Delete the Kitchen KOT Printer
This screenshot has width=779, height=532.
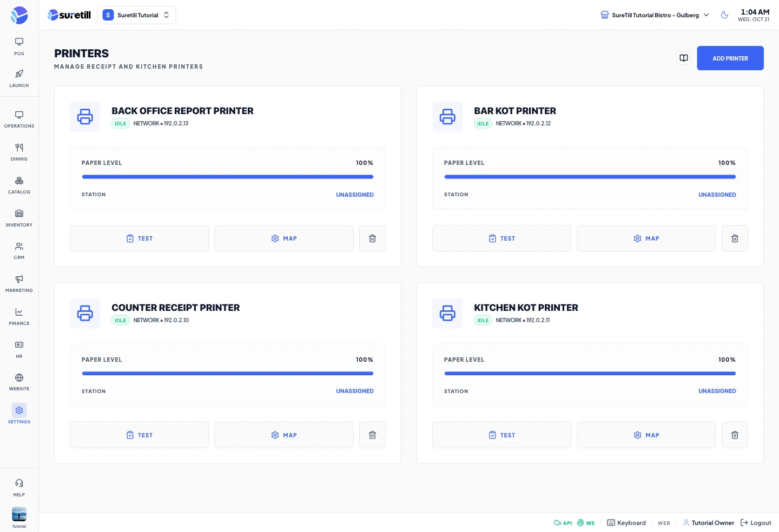pos(735,435)
